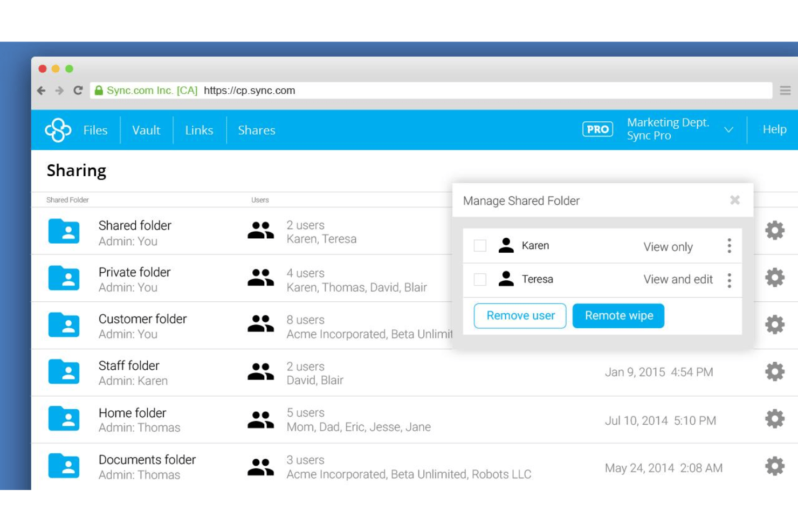
Task: Open Teresa's three-dot options menu
Action: coord(730,280)
